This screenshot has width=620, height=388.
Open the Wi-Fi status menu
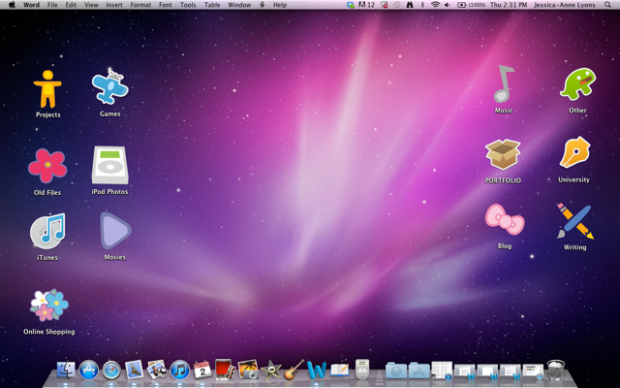pos(435,5)
